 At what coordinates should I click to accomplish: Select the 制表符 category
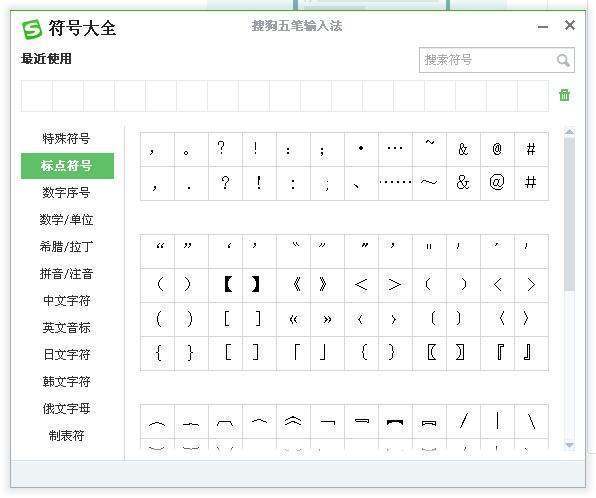(66, 436)
